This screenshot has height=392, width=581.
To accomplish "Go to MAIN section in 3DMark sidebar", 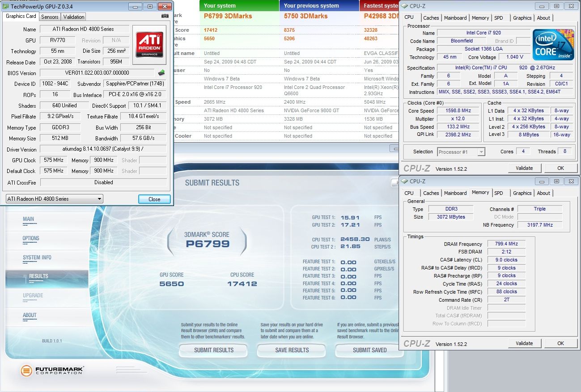I will pyautogui.click(x=29, y=220).
